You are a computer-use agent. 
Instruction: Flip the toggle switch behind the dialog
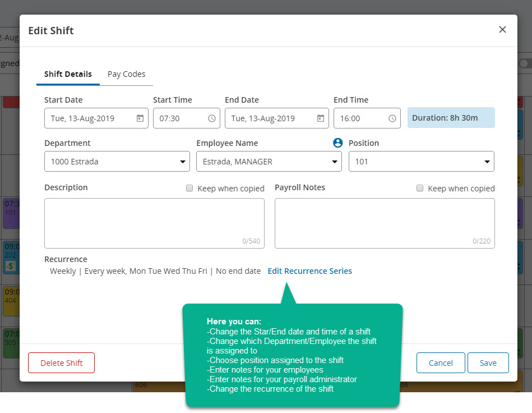click(x=526, y=63)
